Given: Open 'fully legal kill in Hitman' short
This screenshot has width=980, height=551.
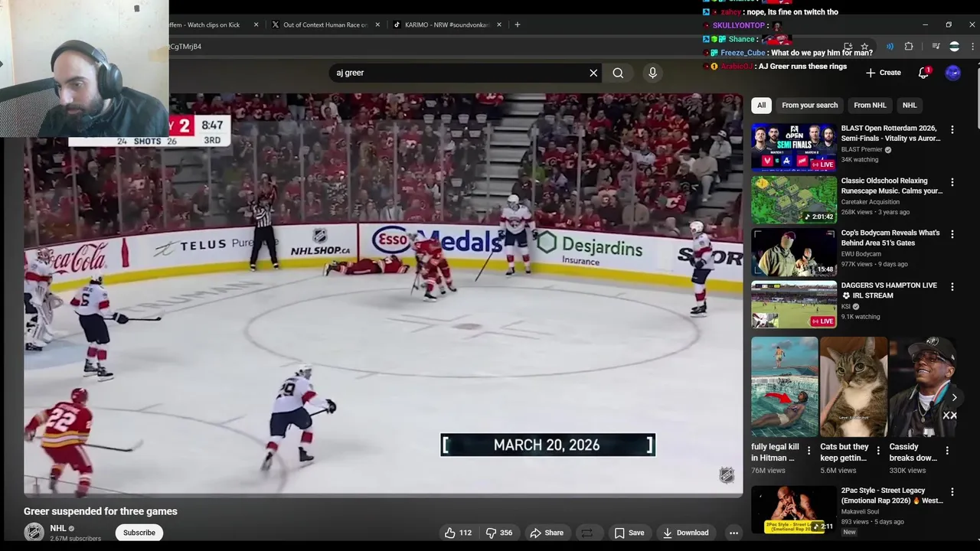Looking at the screenshot, I should [784, 387].
